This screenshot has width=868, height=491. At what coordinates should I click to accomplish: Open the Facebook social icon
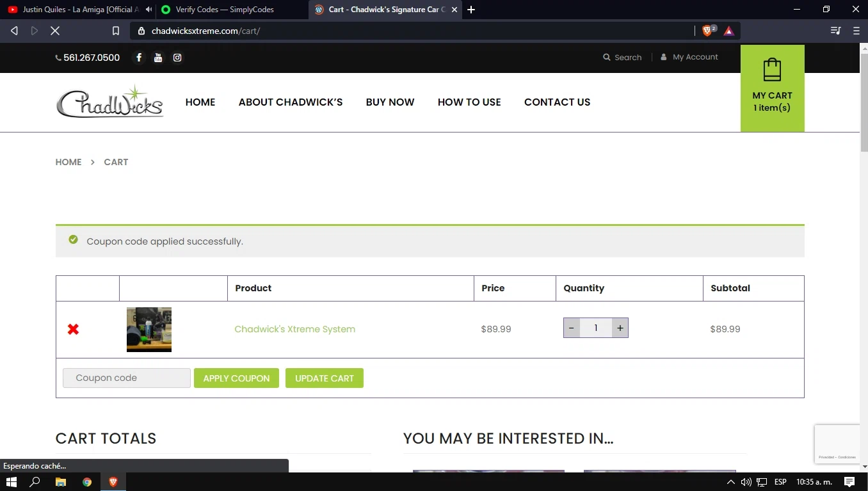[139, 58]
